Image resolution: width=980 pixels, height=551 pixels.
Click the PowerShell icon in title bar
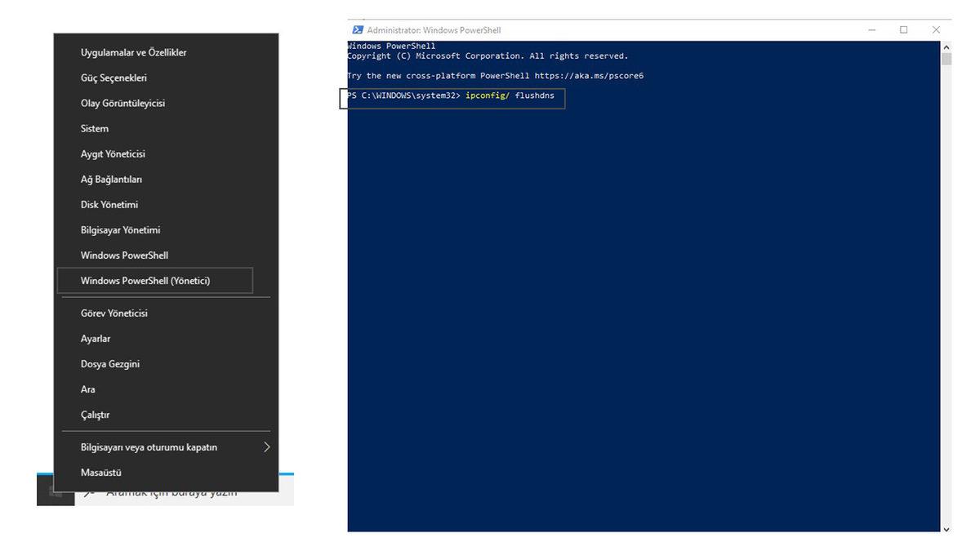[357, 30]
